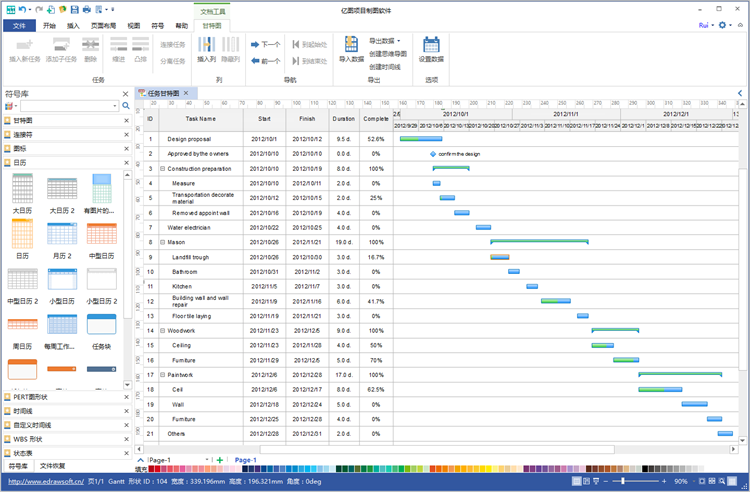Click the Save disk icon
Screen dimensions: 750x492
tap(75, 9)
